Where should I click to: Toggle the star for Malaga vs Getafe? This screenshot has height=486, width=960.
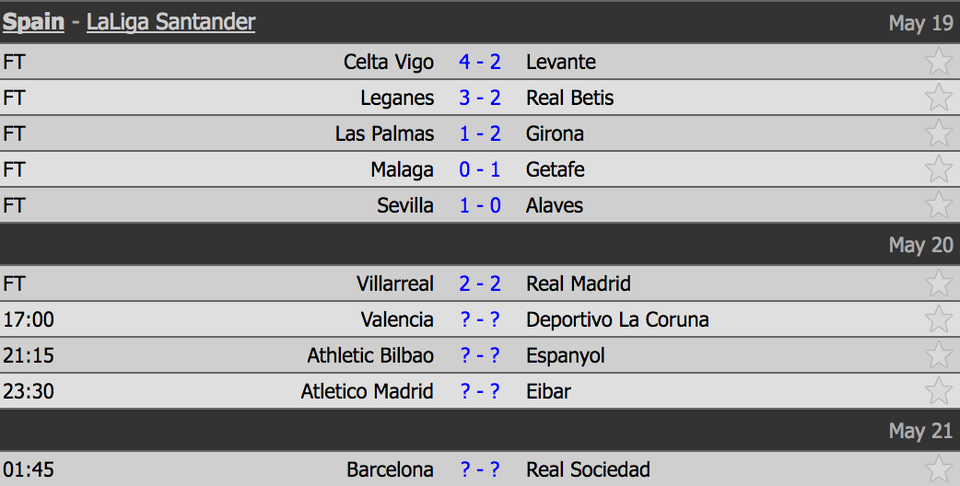(x=939, y=169)
